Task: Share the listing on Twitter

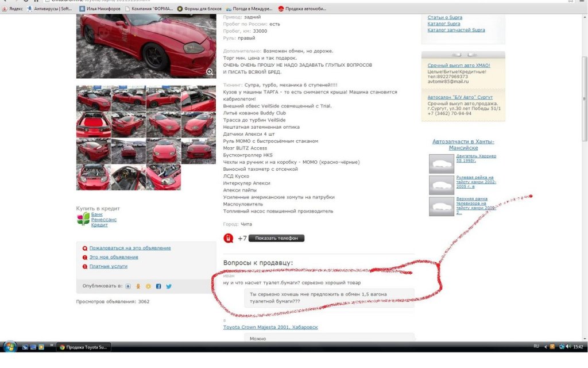Action: click(169, 286)
